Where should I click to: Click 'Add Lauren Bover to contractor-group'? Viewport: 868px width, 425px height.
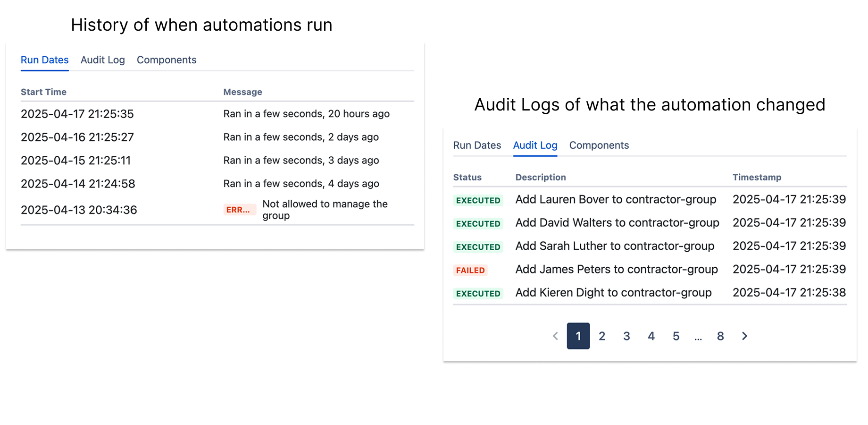pyautogui.click(x=616, y=199)
